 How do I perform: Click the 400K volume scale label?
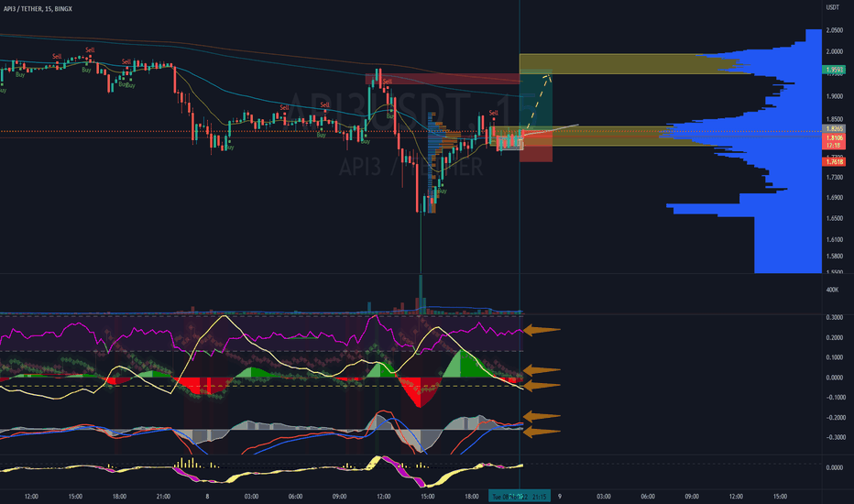pos(832,290)
